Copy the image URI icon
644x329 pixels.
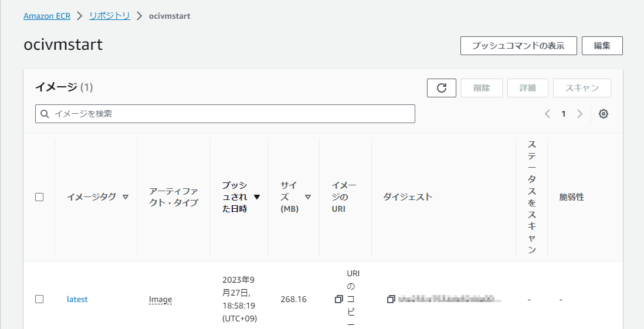click(x=339, y=300)
